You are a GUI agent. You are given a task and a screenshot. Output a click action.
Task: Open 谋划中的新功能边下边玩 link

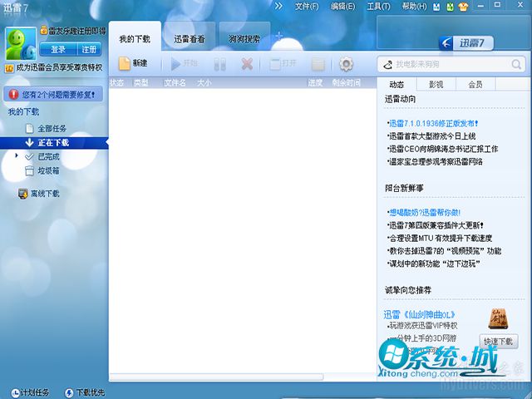(x=434, y=264)
